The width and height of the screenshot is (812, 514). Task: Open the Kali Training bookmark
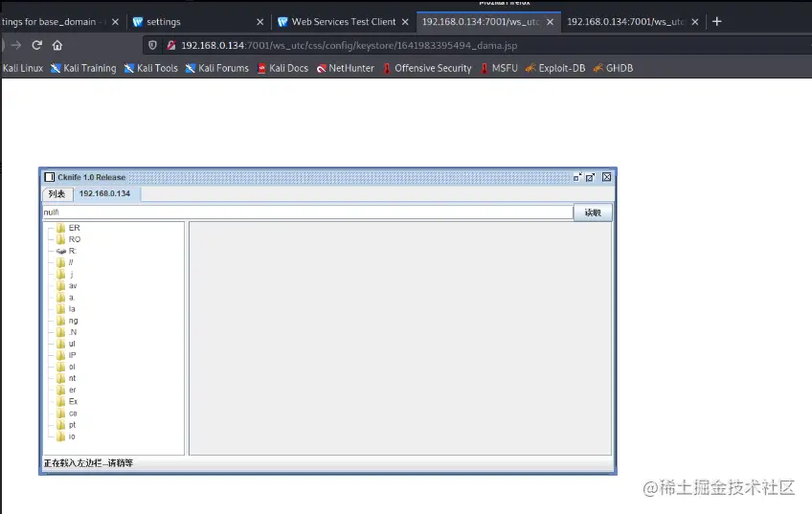click(x=83, y=68)
